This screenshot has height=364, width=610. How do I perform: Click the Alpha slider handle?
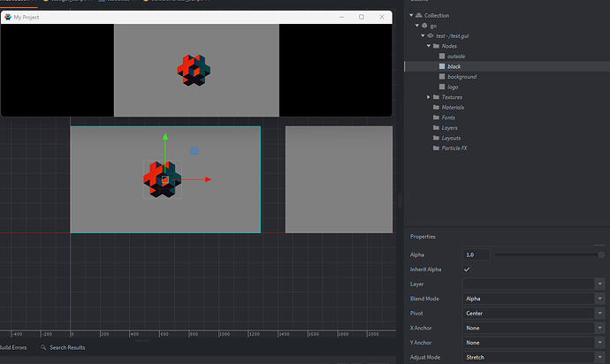tap(601, 254)
